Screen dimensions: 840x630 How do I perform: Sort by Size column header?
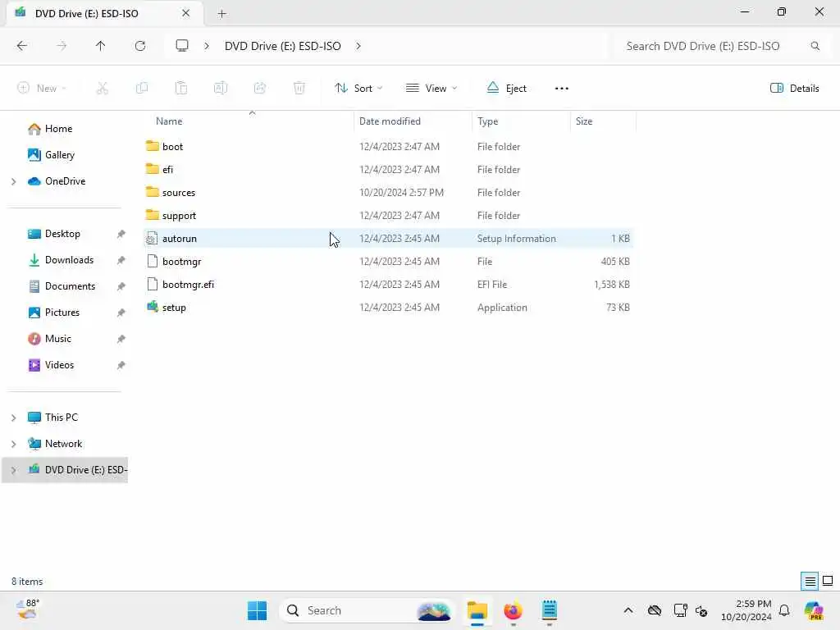584,121
